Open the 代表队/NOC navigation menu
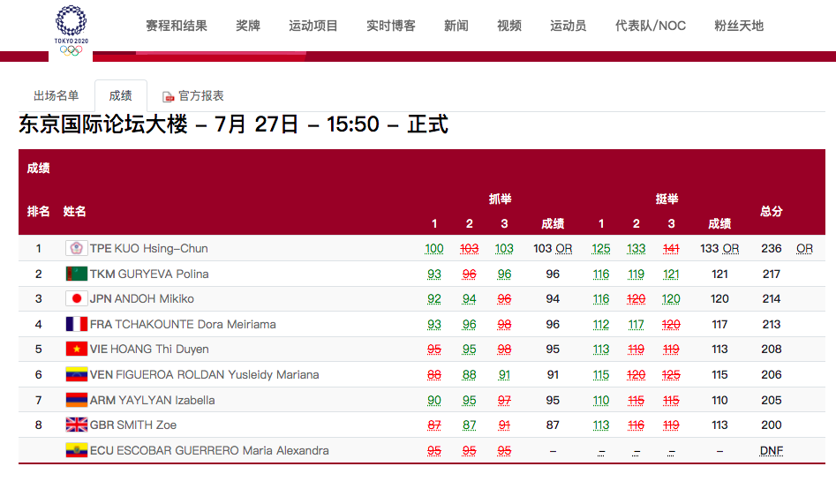Viewport: 836px width, 504px height. tap(651, 26)
